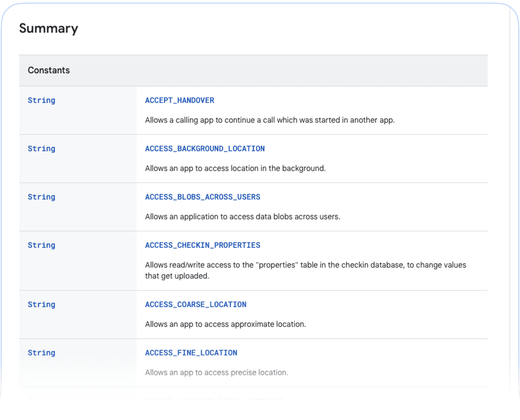The width and height of the screenshot is (520, 420).
Task: Click the String type link beside ACCESS_FINE_LOCATION
Action: point(41,353)
